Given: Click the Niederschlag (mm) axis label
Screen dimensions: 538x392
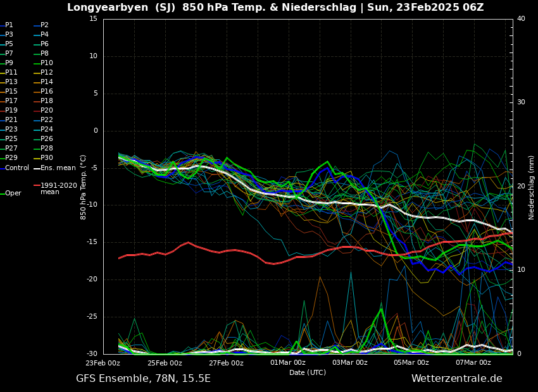Looking at the screenshot, I should tap(532, 187).
